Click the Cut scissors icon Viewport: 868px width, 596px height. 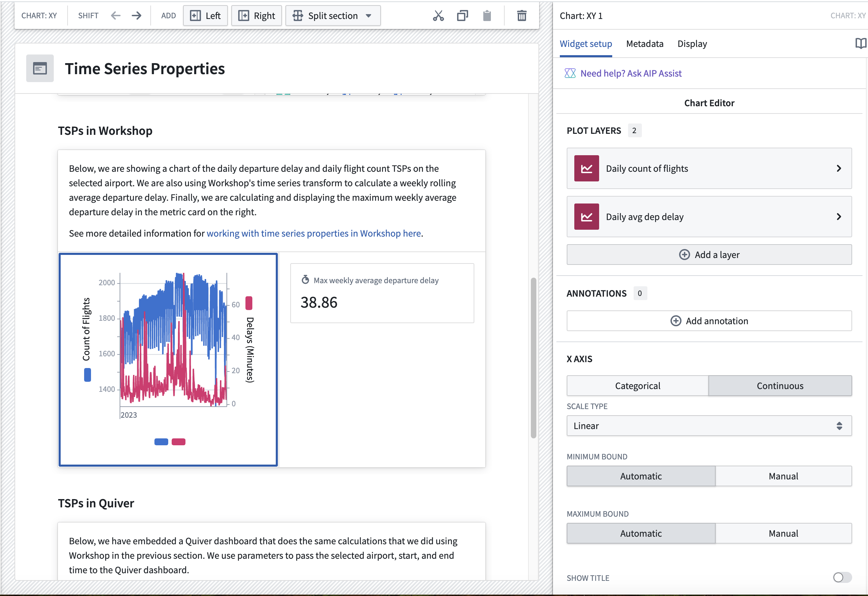[438, 16]
